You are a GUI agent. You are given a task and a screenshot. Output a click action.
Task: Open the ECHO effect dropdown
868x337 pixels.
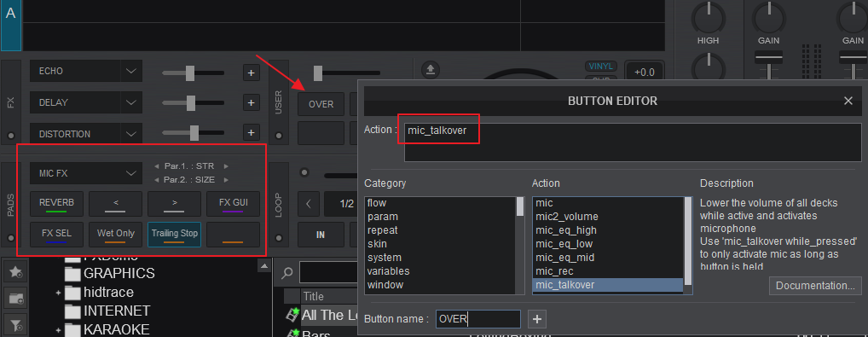(131, 72)
